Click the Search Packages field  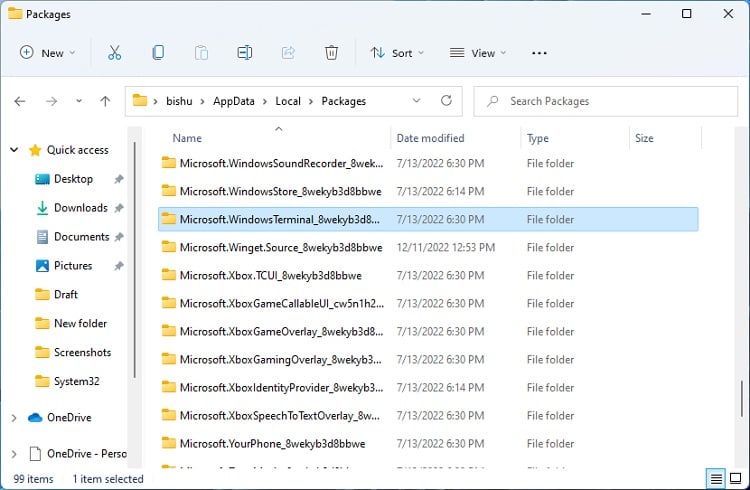(x=606, y=101)
